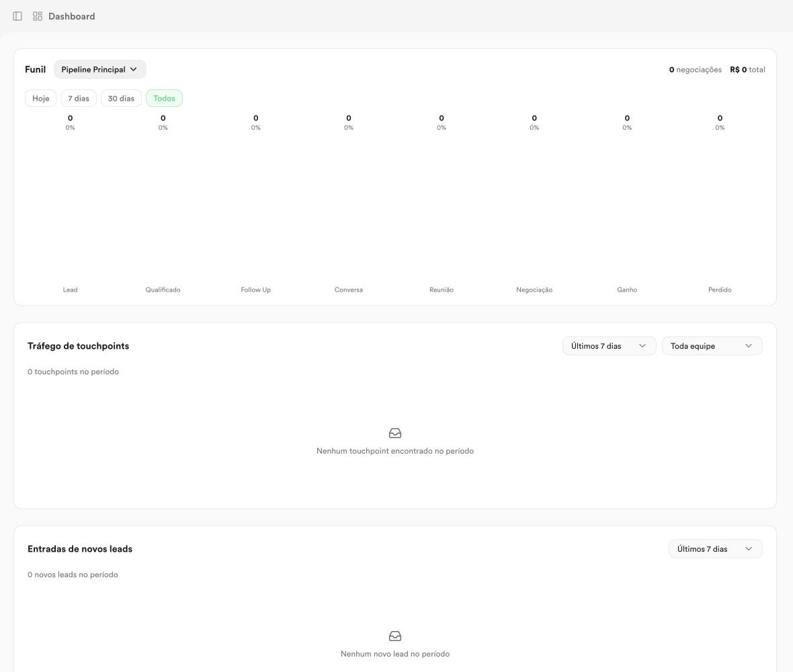
Task: Click the R$ 0 total value
Action: tap(747, 70)
